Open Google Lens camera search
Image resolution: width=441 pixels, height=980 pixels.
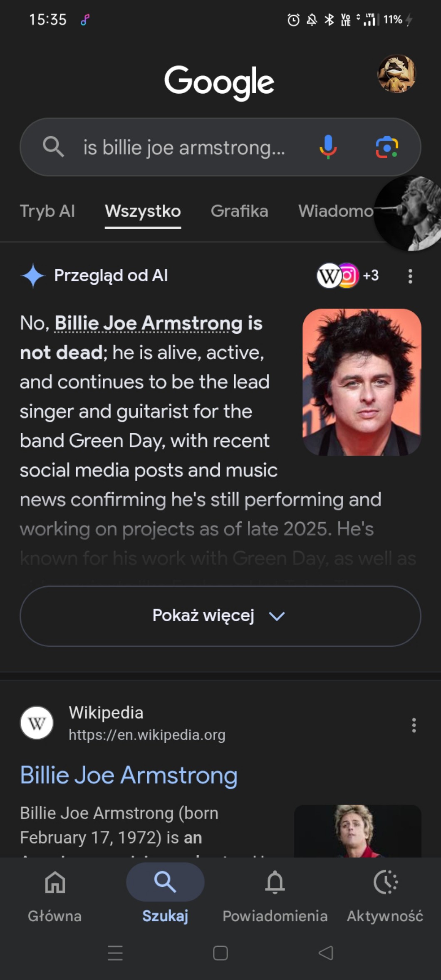pyautogui.click(x=387, y=147)
